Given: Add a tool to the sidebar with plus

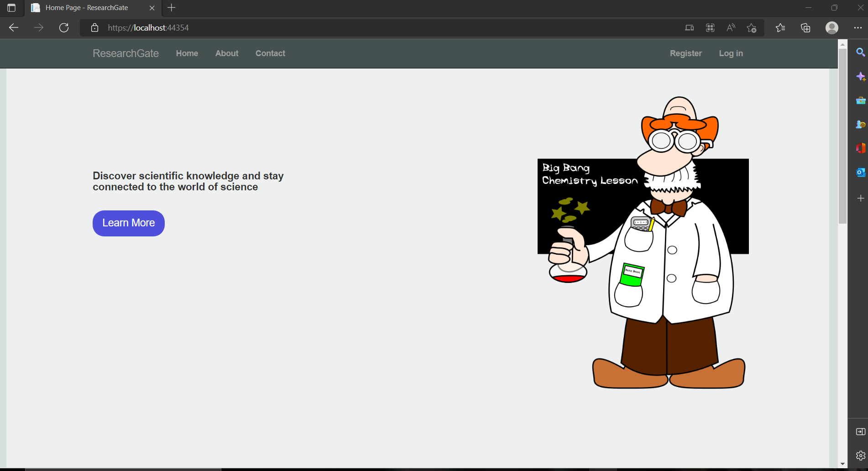Looking at the screenshot, I should click(861, 198).
